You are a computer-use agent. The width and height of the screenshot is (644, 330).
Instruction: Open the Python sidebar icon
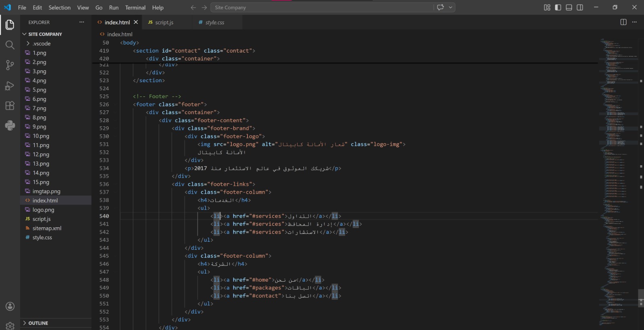(10, 126)
